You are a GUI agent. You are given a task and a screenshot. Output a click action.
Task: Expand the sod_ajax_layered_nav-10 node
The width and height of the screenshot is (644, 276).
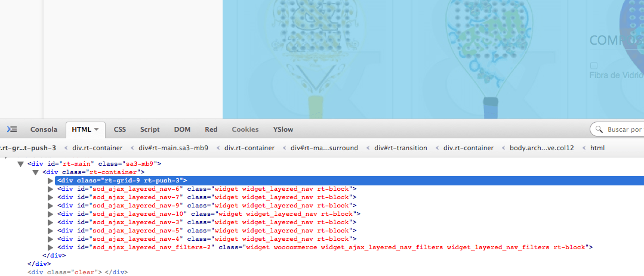(x=51, y=214)
